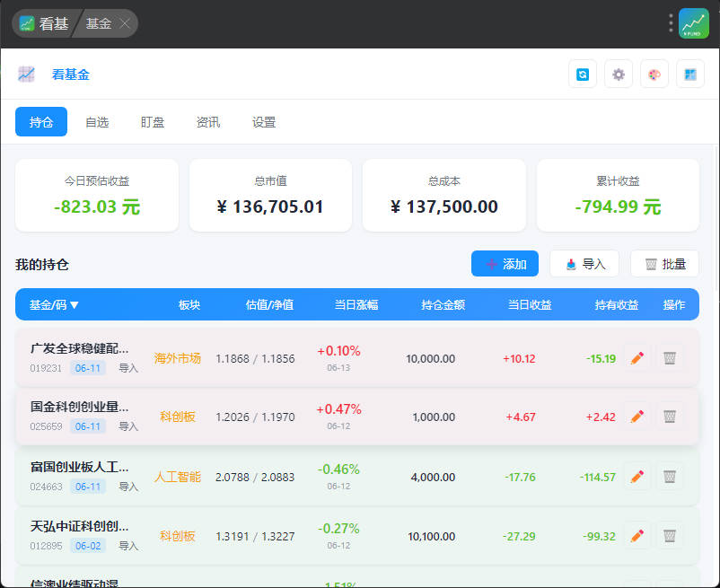This screenshot has width=720, height=588.
Task: Click the 估值/净值 column header
Action: tap(269, 305)
